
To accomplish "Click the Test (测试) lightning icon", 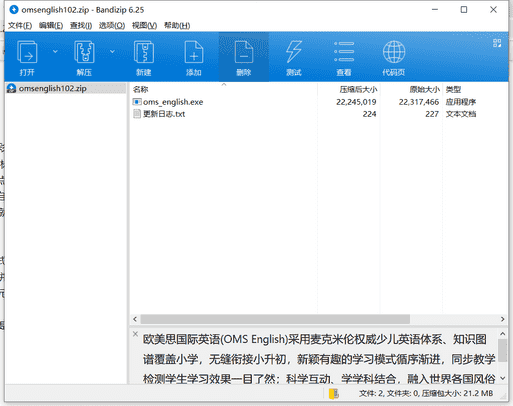I will [294, 52].
